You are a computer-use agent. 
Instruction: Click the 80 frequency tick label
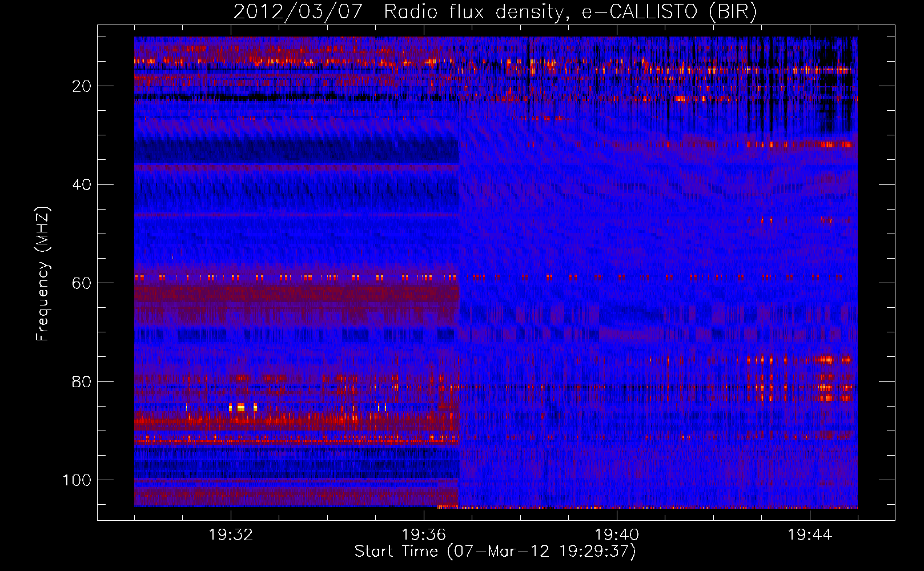point(82,381)
